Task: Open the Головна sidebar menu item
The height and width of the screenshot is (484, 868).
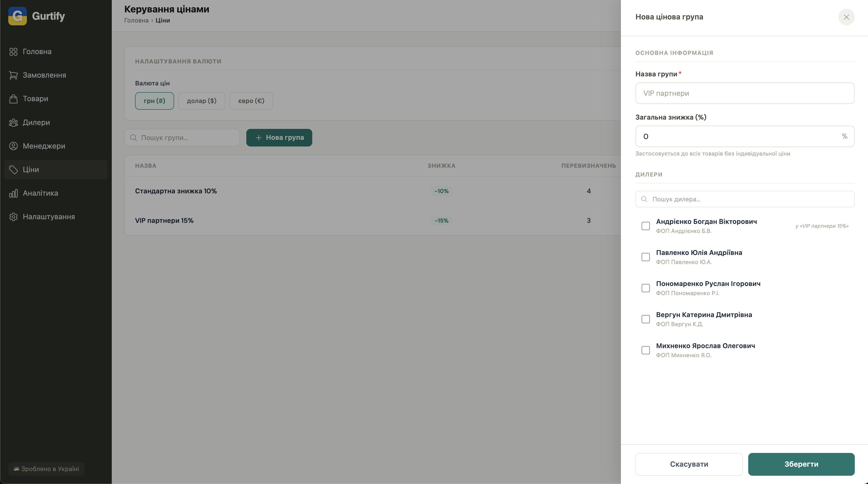Action: point(37,52)
